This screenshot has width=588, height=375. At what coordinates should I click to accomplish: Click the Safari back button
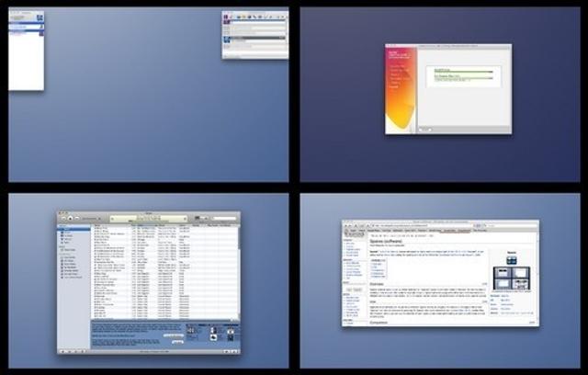(347, 225)
